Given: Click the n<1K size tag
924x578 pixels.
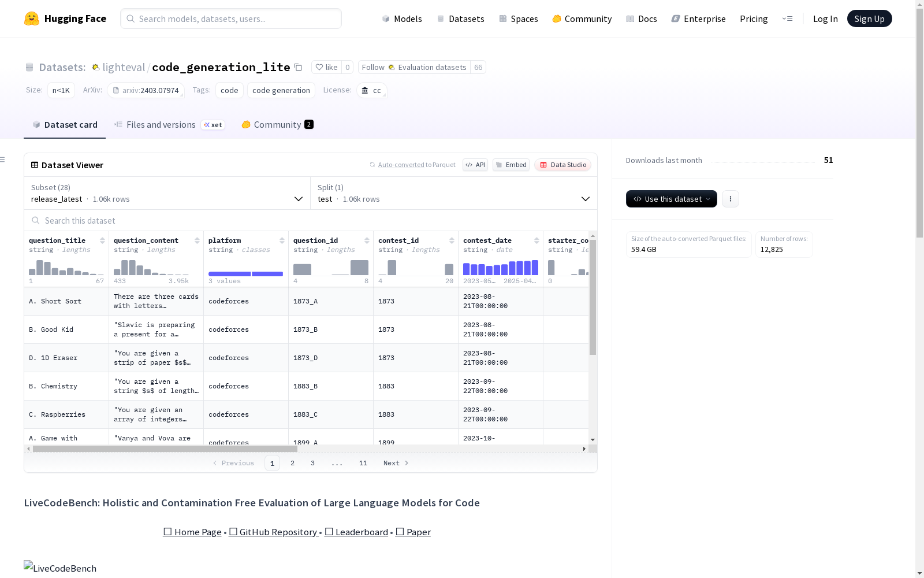Looking at the screenshot, I should tap(61, 90).
